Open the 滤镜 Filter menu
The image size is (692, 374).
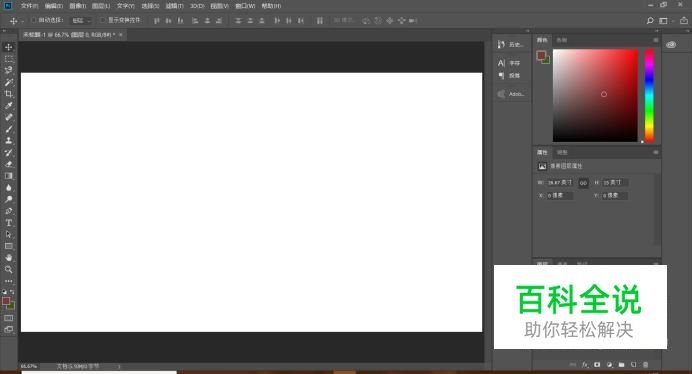point(174,6)
